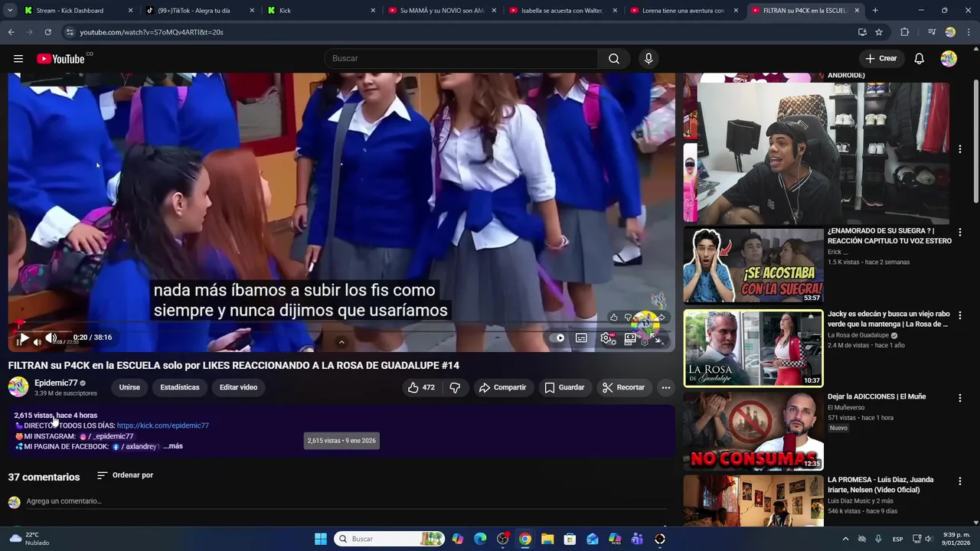980x551 pixels.
Task: Open options for 'Jacky es edecán' video
Action: tap(959, 315)
